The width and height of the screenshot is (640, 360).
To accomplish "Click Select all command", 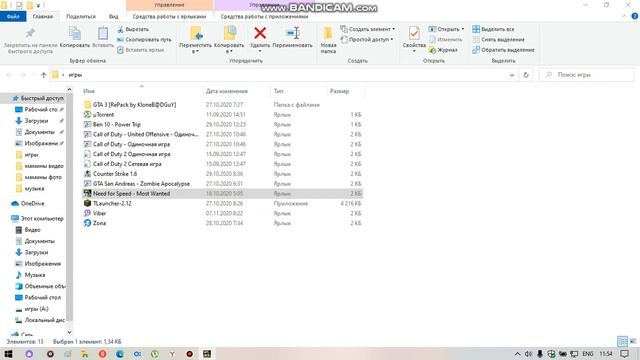I will (493, 29).
